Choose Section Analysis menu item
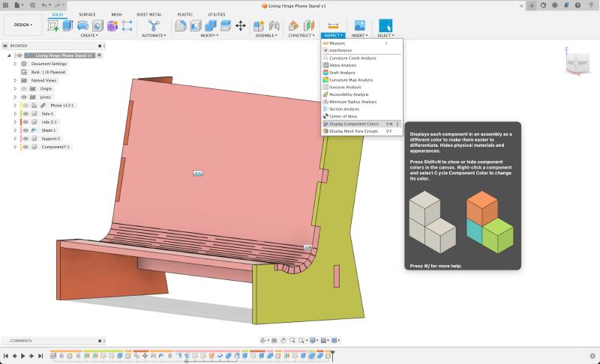The height and width of the screenshot is (364, 600). (361, 109)
